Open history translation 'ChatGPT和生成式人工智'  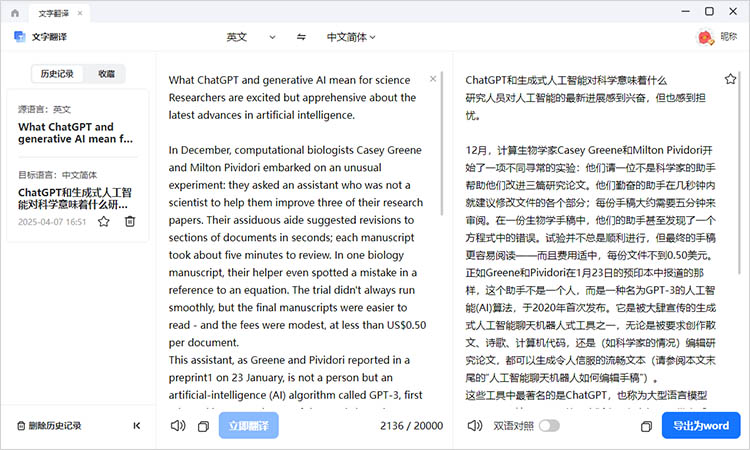point(75,198)
